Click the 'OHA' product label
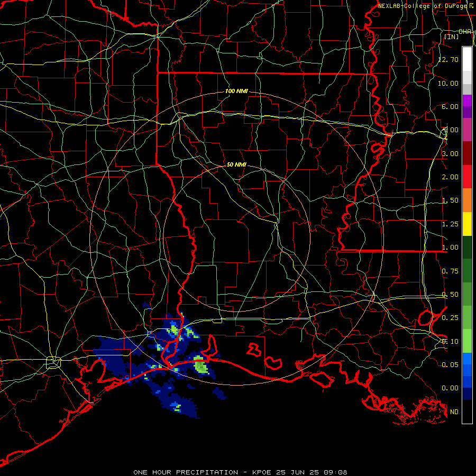Screen dimensions: 476x476 click(465, 32)
